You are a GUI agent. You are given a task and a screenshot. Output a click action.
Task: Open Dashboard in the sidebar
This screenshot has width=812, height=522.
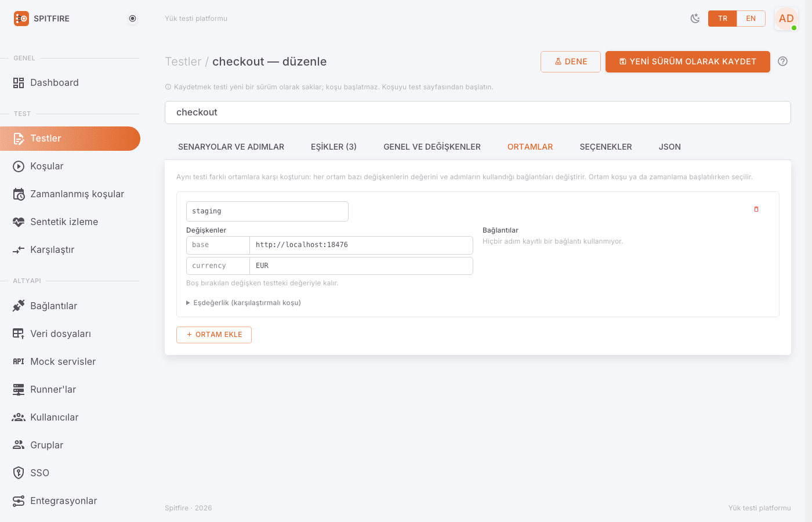tap(70, 82)
